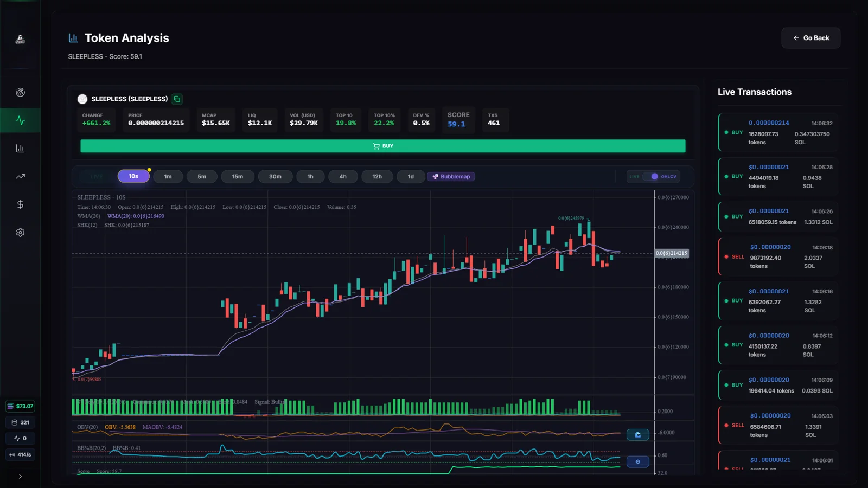Screen dimensions: 868x488
Task: Select the 4h timeframe tab
Action: [343, 177]
